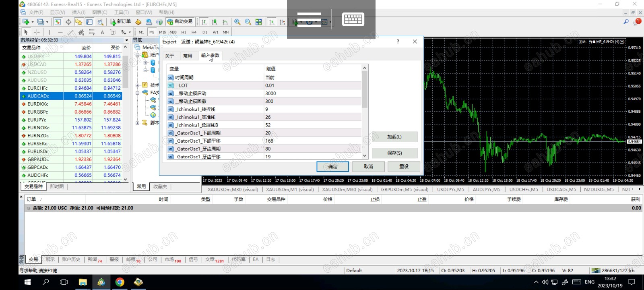
Task: Switch chart to D1 timeframe
Action: [204, 32]
